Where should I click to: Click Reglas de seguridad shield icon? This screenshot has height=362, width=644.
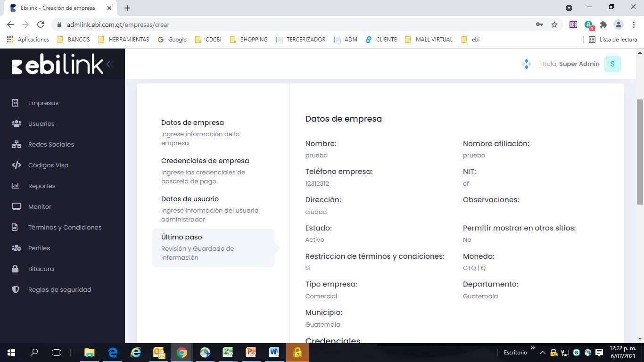tap(16, 289)
